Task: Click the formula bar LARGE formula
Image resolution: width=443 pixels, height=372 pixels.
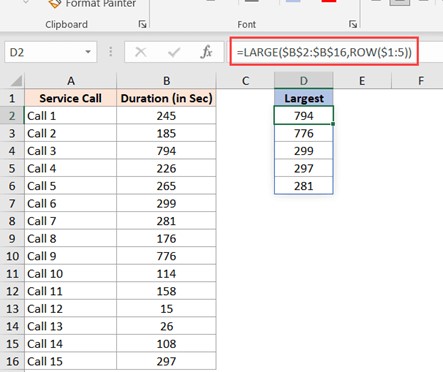Action: [x=324, y=52]
